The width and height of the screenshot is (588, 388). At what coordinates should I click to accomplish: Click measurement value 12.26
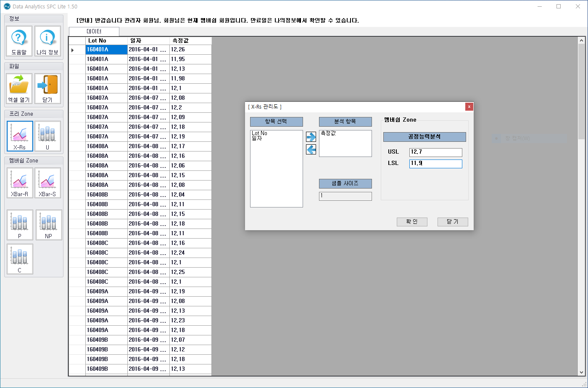190,50
